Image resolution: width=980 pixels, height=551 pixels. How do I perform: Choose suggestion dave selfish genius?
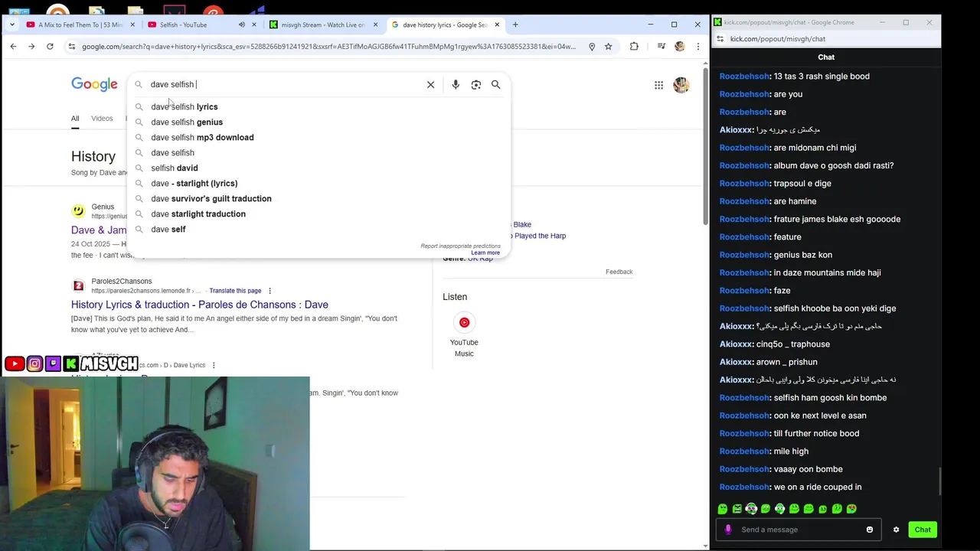pos(318,122)
